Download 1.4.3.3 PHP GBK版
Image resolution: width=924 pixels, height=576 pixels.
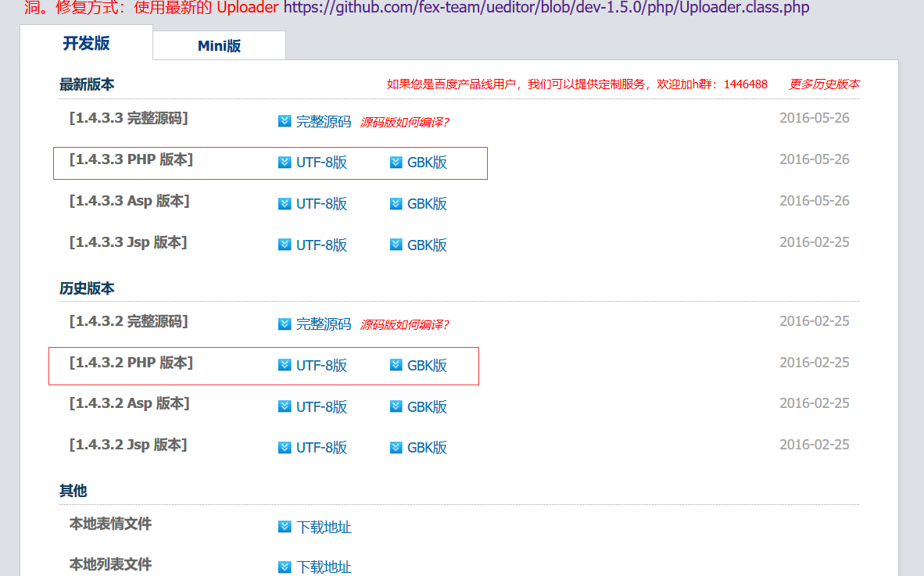428,162
